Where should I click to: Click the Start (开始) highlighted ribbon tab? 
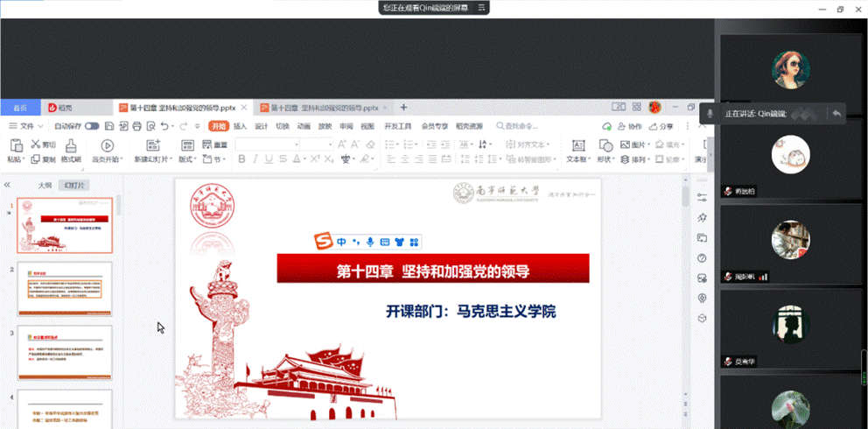219,126
